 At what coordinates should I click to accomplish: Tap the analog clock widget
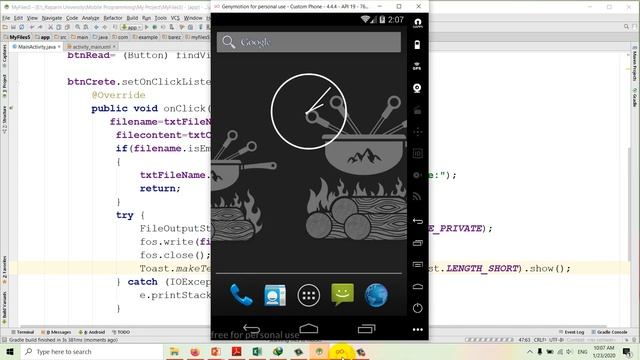click(x=309, y=111)
